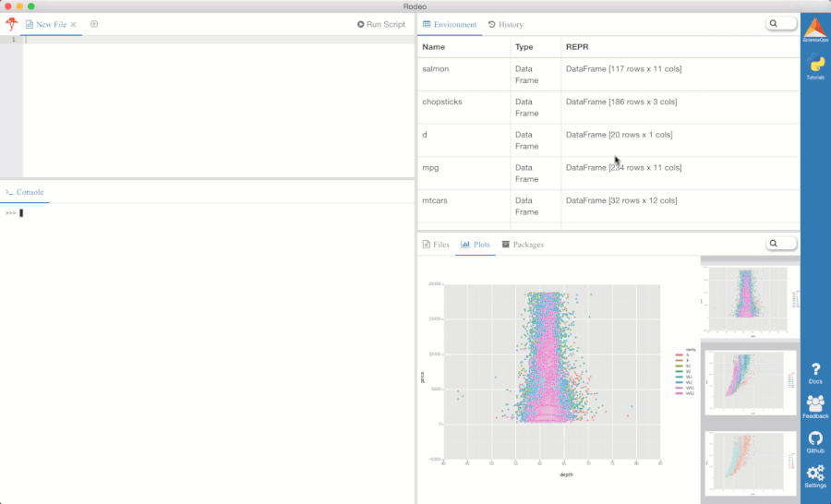Screen dimensions: 831x504
Task: Click the Files tab document icon
Action: [426, 245]
